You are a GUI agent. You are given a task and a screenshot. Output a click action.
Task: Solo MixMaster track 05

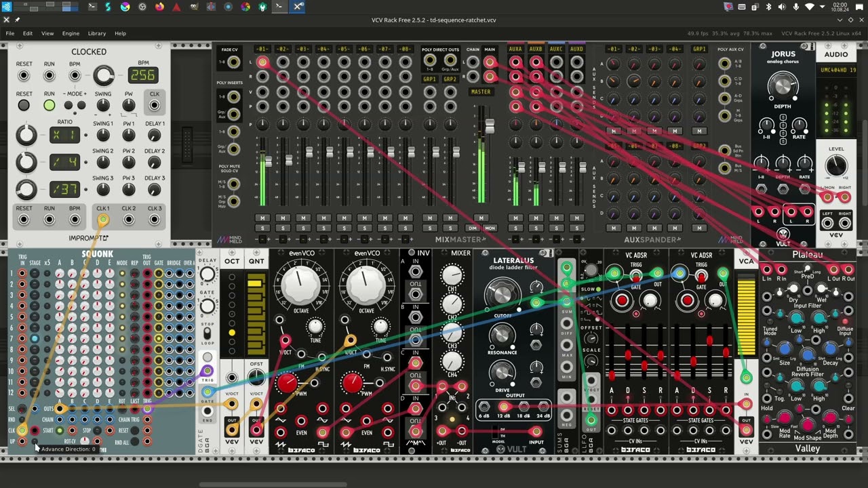click(x=344, y=228)
